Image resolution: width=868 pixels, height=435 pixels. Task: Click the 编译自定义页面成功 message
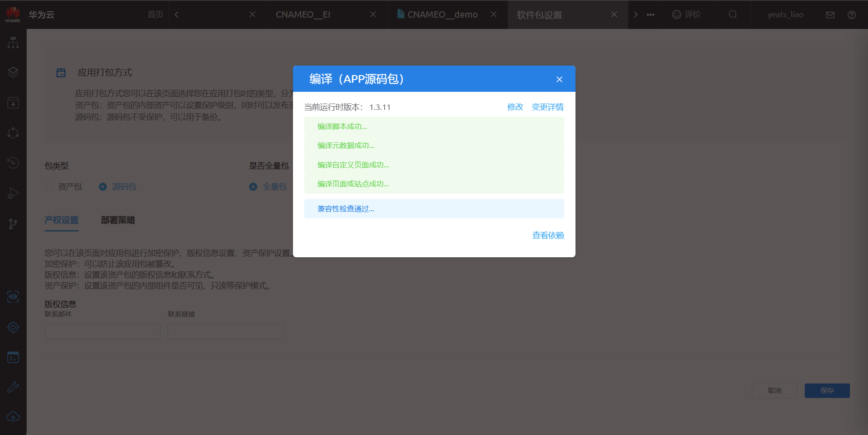(x=434, y=165)
